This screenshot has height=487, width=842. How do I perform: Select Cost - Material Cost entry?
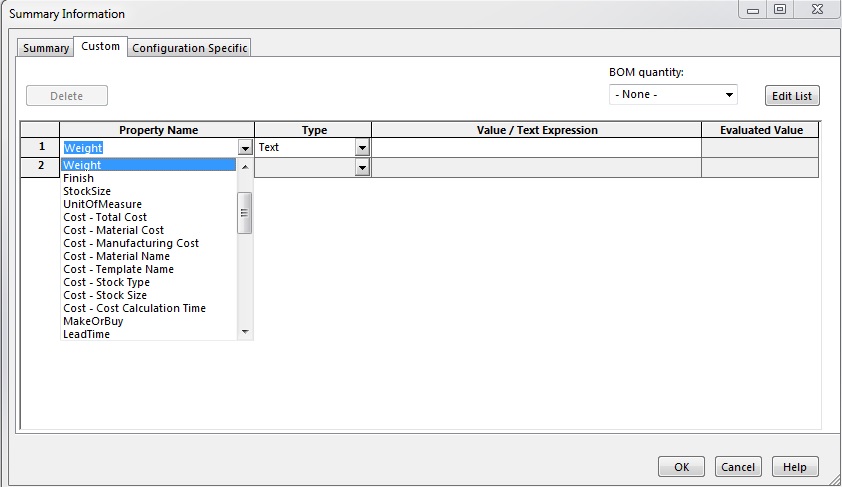[x=113, y=230]
